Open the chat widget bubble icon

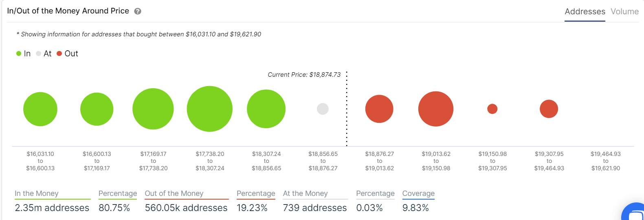coord(634,212)
